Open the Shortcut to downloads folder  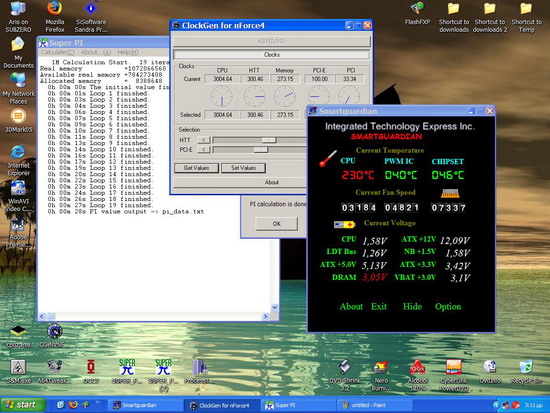454,17
